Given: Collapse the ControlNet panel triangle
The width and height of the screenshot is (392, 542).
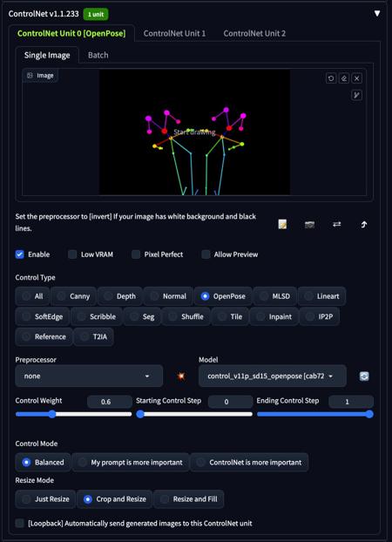Looking at the screenshot, I should point(377,13).
